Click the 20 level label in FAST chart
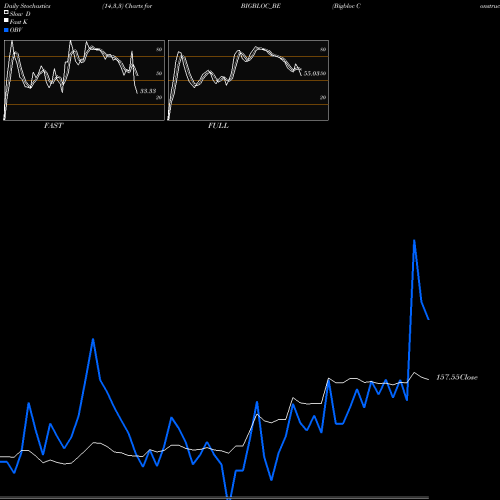 coord(159,97)
